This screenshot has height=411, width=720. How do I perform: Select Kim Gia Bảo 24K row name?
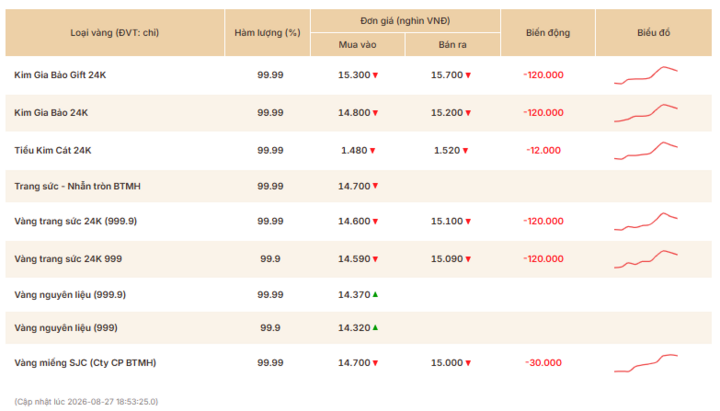click(51, 113)
